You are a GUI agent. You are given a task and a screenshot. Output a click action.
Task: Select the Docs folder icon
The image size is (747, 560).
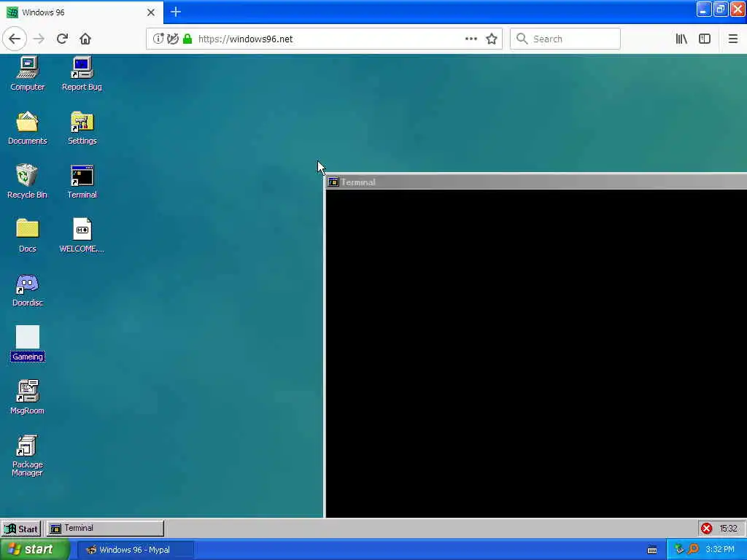click(28, 236)
